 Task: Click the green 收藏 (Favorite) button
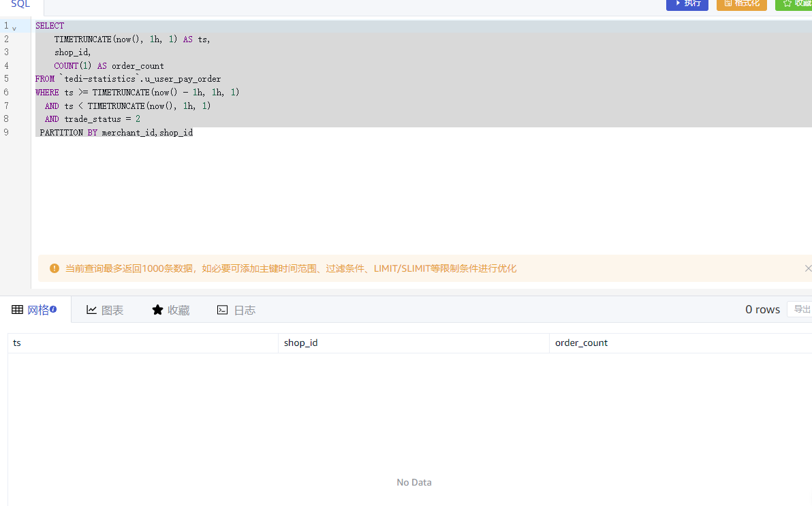click(x=796, y=4)
